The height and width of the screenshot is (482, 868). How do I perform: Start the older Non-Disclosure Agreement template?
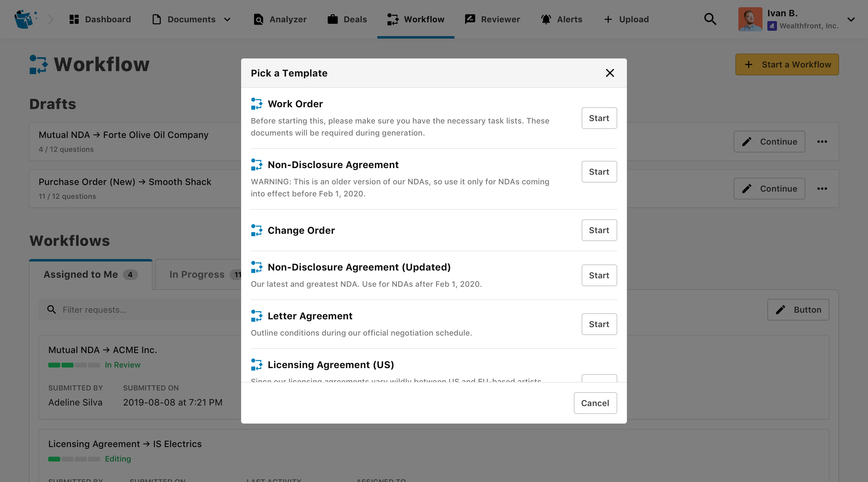click(599, 171)
